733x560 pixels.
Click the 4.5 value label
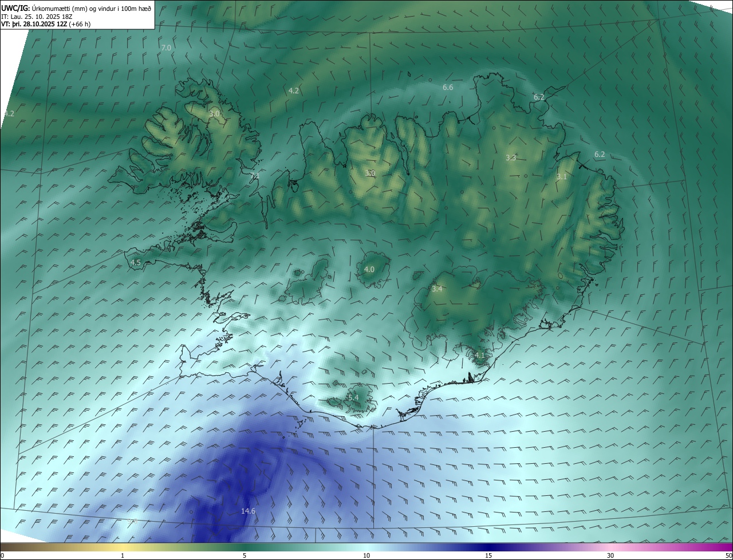click(x=136, y=262)
